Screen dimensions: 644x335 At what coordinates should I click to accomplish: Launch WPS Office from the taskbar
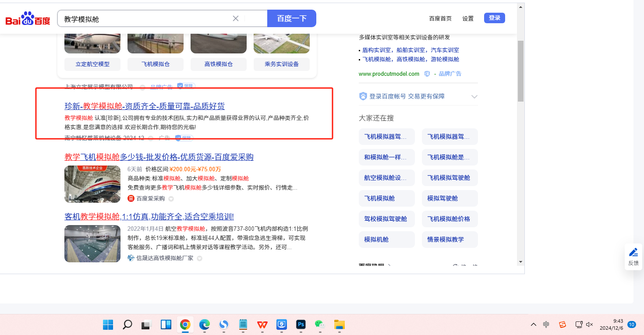pyautogui.click(x=262, y=324)
